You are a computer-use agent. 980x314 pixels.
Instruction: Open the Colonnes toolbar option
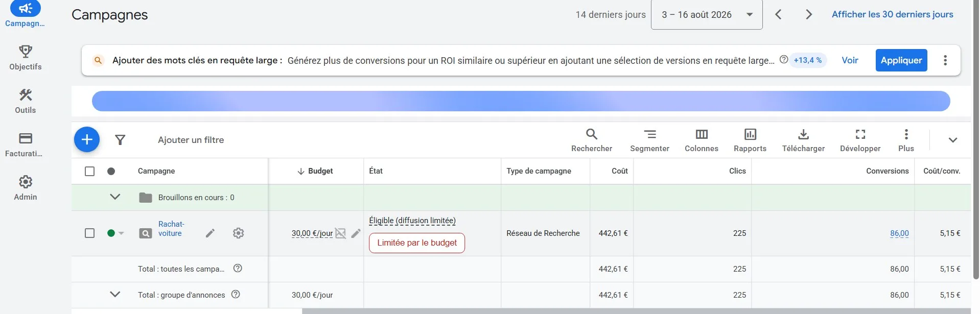pyautogui.click(x=702, y=140)
